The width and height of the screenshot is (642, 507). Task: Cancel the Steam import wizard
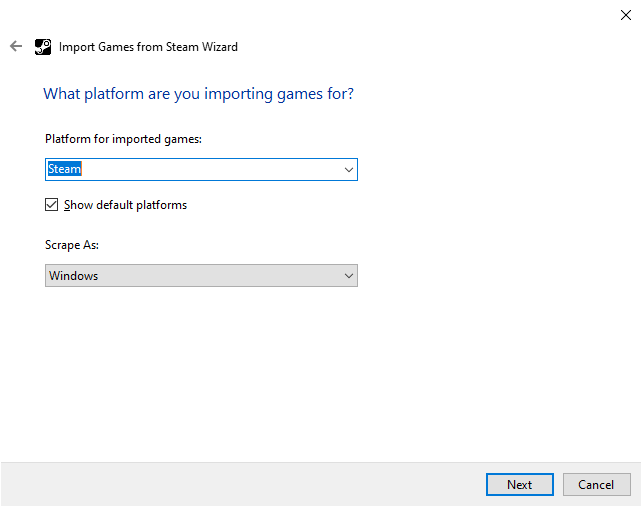[596, 484]
